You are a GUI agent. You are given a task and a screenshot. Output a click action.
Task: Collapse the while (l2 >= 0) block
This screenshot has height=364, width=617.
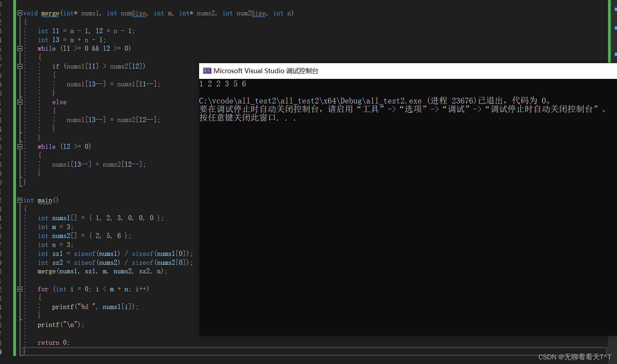point(20,147)
